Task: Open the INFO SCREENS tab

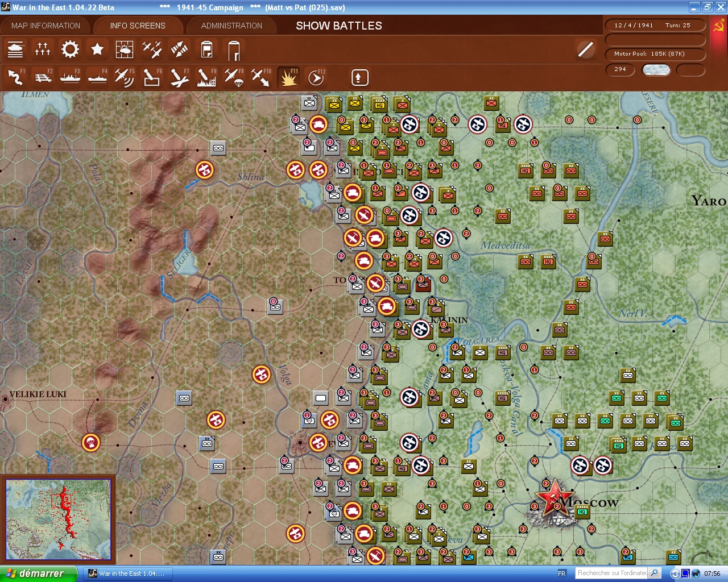Action: pos(138,26)
